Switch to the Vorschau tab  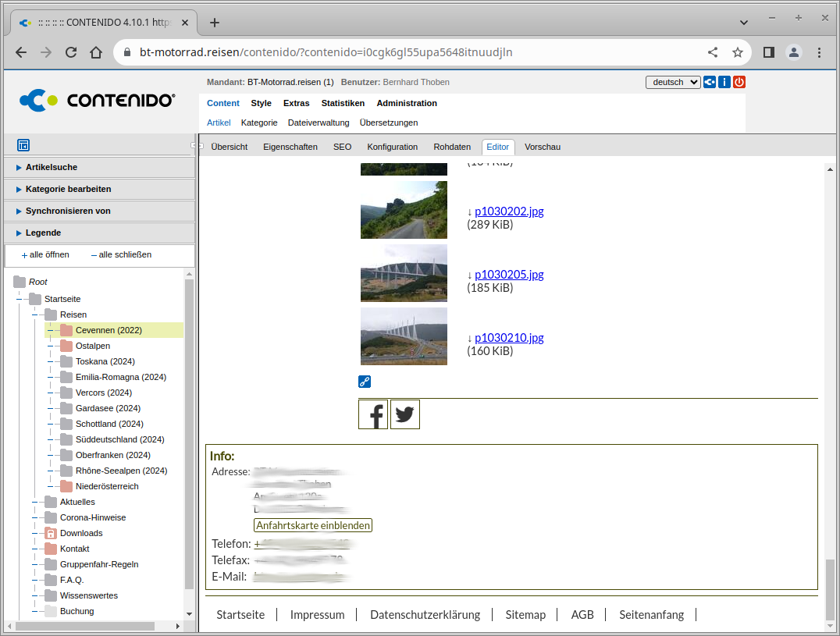[x=542, y=147]
